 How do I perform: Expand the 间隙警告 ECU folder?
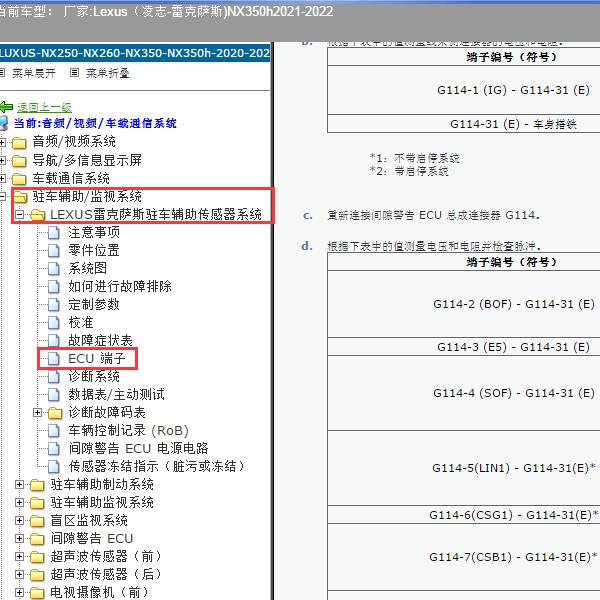pyautogui.click(x=19, y=538)
